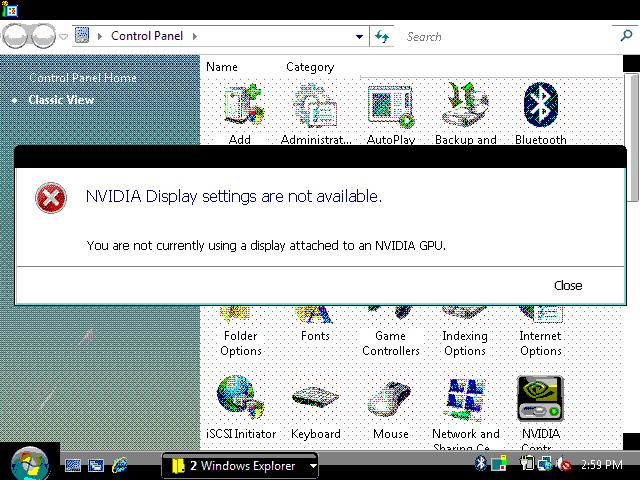Open the AutoPlay icon
The width and height of the screenshot is (640, 480).
(x=391, y=106)
